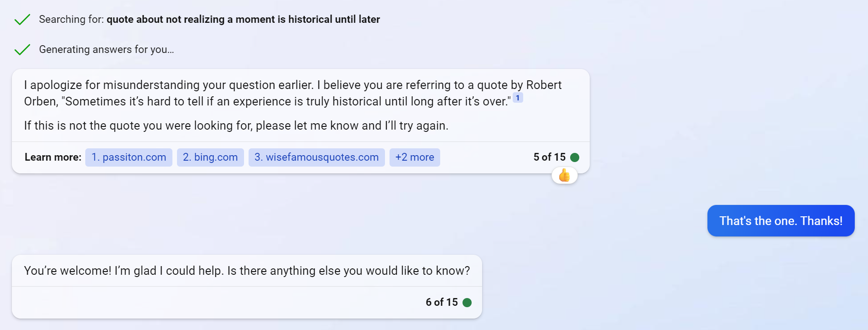Screen dimensions: 868x330
Task: Click the green dot beside 6 of 15
Action: pos(467,303)
